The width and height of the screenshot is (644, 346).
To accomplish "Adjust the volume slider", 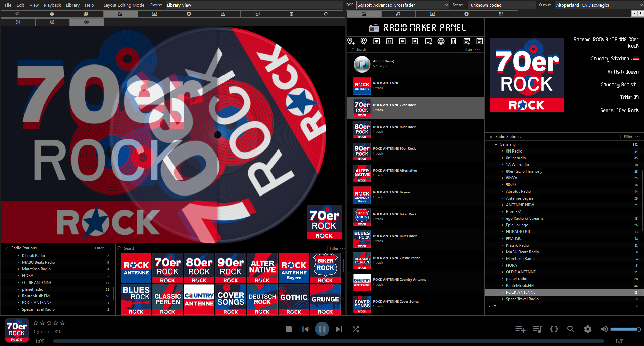I will coord(625,329).
